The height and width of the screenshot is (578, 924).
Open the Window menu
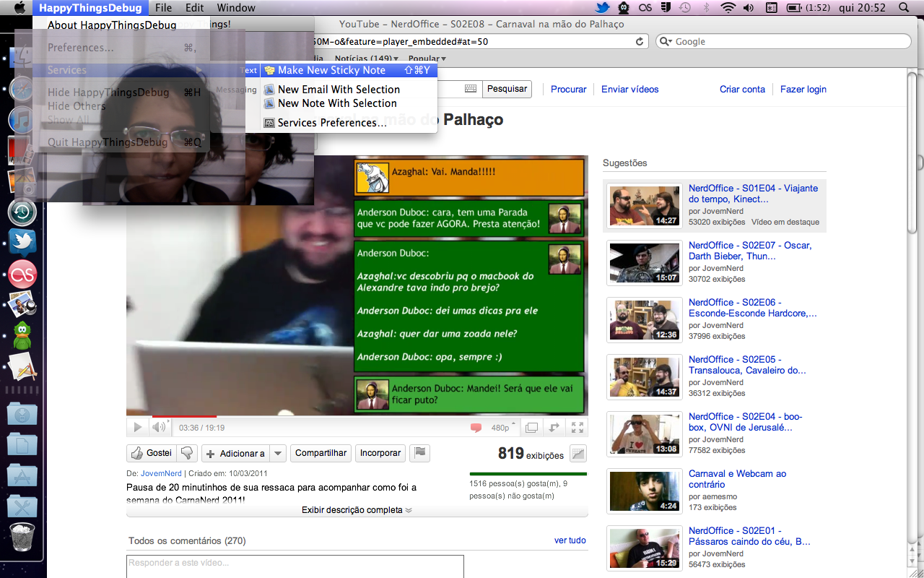236,8
